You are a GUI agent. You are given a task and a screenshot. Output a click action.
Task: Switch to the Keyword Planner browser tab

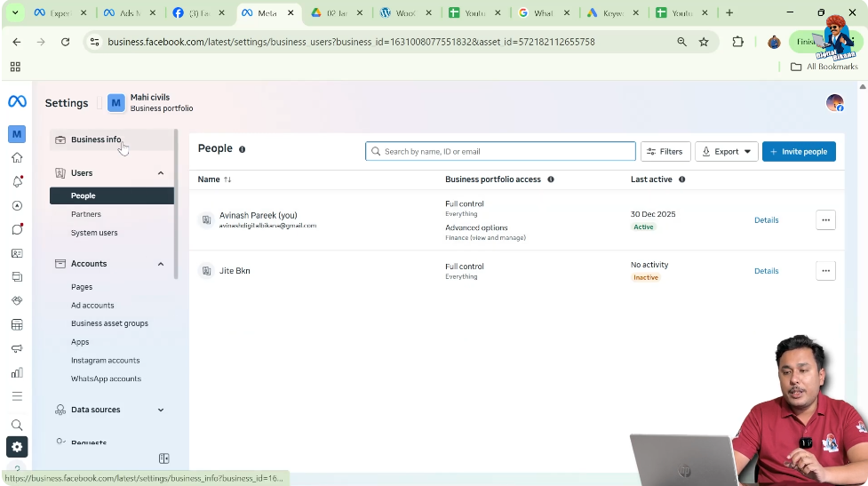(613, 12)
